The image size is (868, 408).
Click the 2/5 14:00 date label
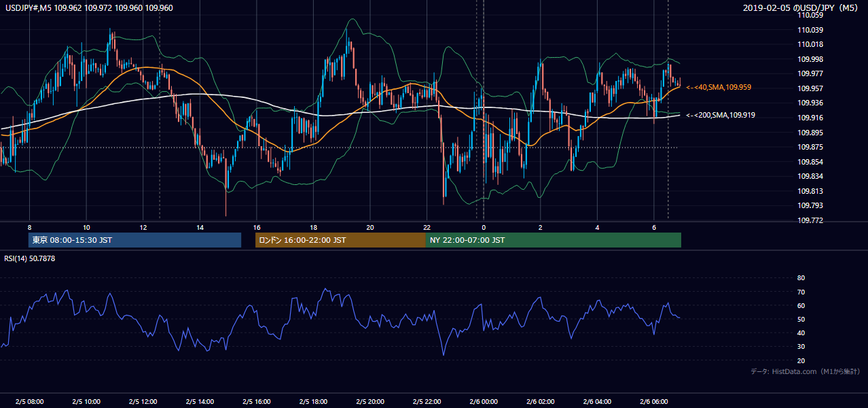200,401
